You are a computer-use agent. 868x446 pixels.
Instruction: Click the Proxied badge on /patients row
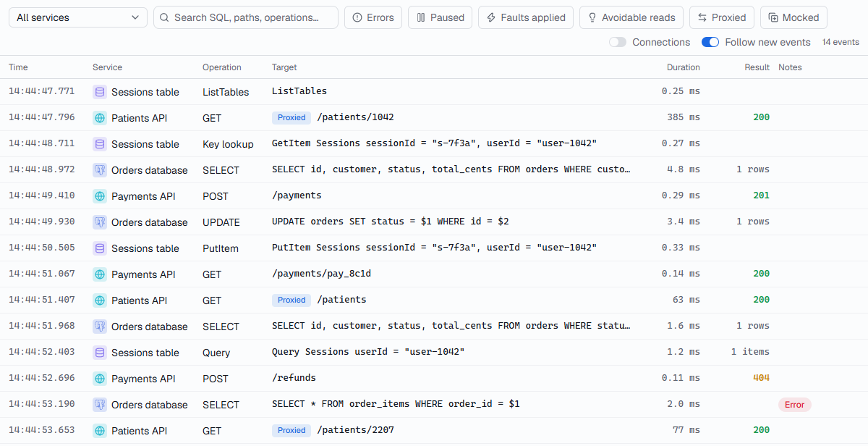point(292,300)
